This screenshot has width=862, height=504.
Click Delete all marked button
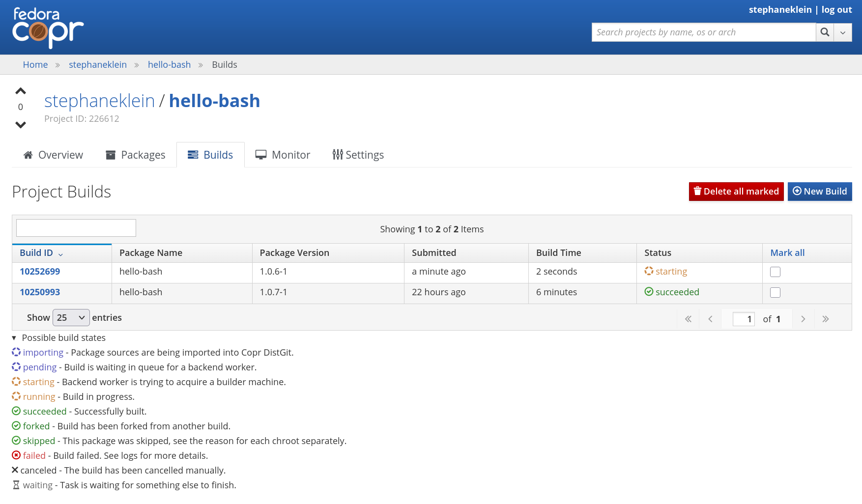click(x=736, y=192)
